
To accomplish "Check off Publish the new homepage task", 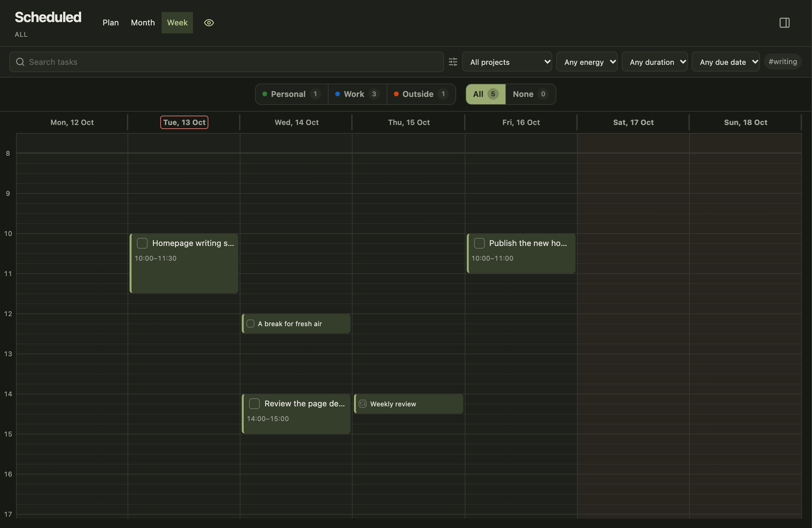I will 479,243.
